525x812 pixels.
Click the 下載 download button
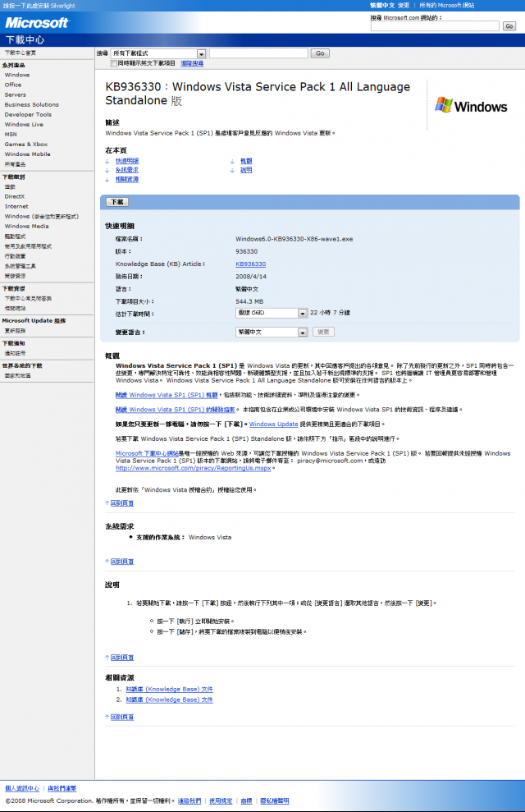[x=117, y=202]
